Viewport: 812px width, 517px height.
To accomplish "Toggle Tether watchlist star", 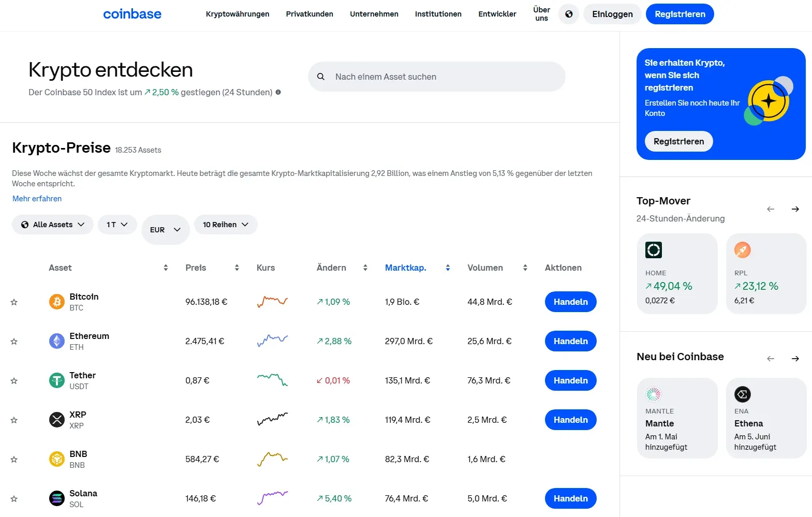I will point(14,381).
